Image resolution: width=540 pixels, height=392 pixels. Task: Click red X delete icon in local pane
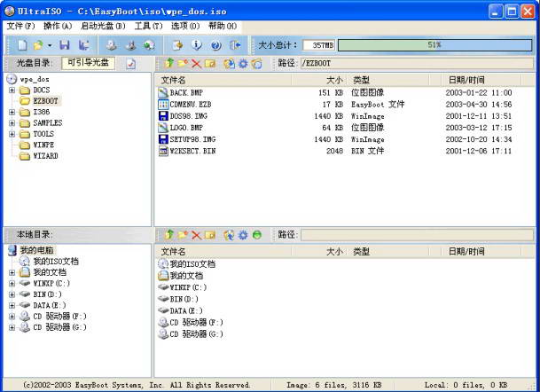pos(196,235)
